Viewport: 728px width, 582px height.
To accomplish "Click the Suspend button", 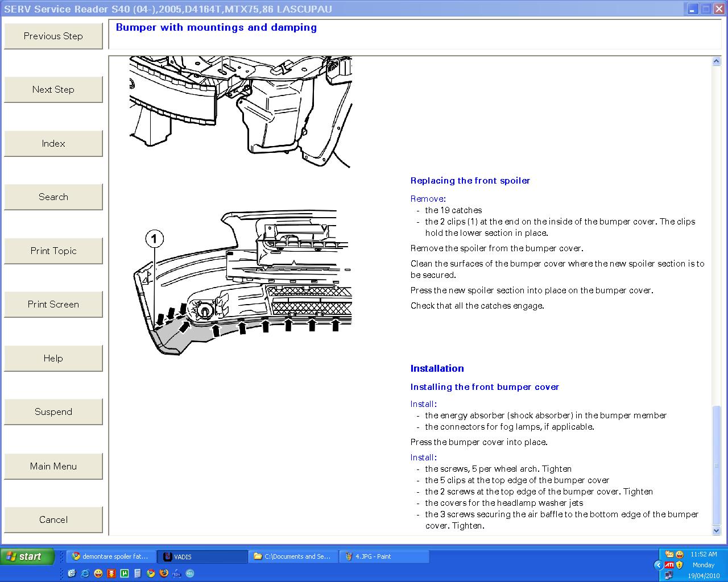I will [x=53, y=411].
